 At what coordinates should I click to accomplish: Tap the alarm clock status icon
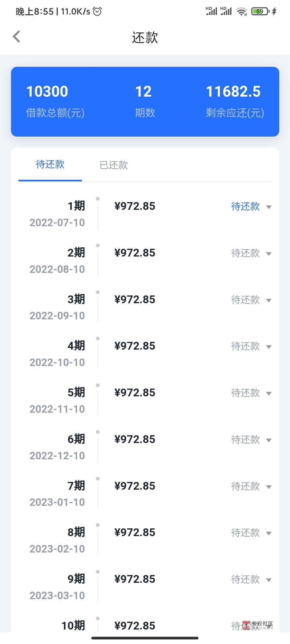(97, 11)
